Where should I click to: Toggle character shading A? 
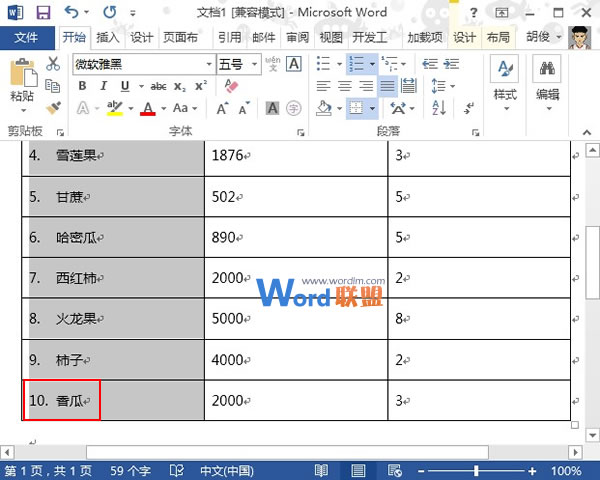pyautogui.click(x=272, y=108)
